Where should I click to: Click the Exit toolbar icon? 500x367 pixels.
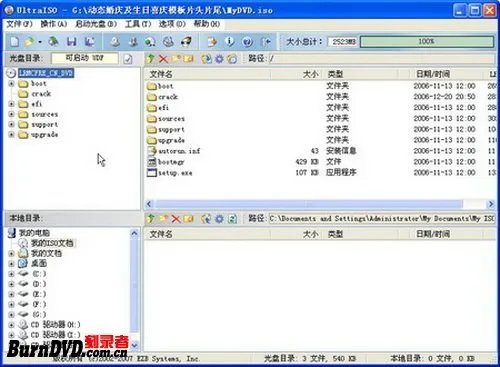266,42
